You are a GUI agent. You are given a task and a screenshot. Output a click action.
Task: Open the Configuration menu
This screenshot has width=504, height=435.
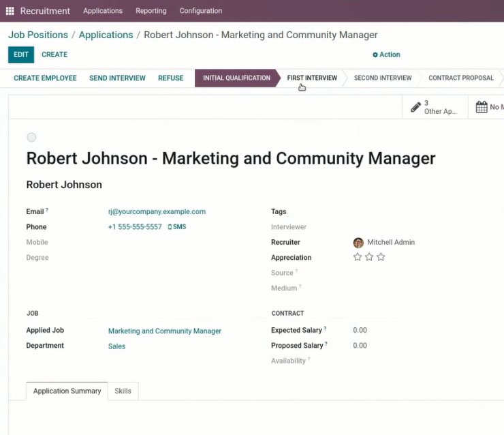pos(200,11)
